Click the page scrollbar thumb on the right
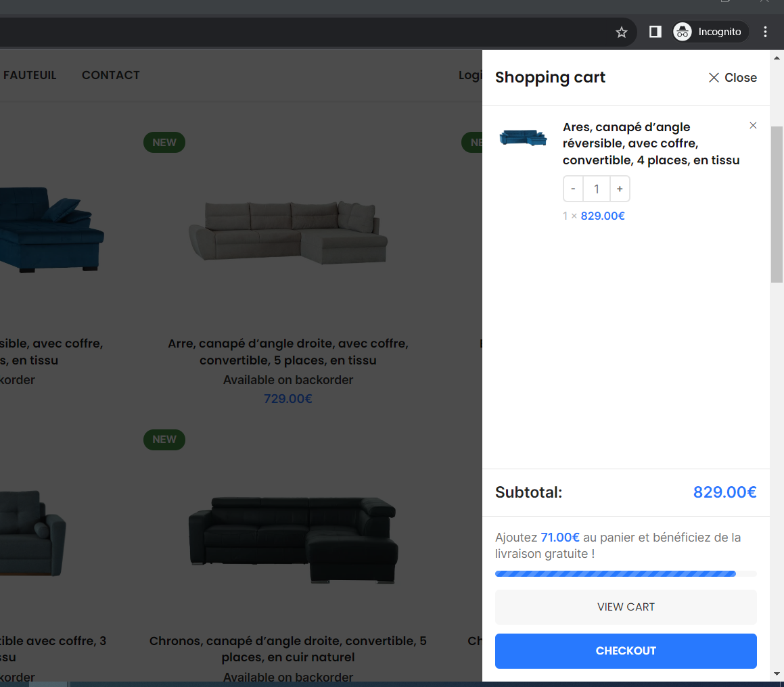784x687 pixels. (777, 204)
